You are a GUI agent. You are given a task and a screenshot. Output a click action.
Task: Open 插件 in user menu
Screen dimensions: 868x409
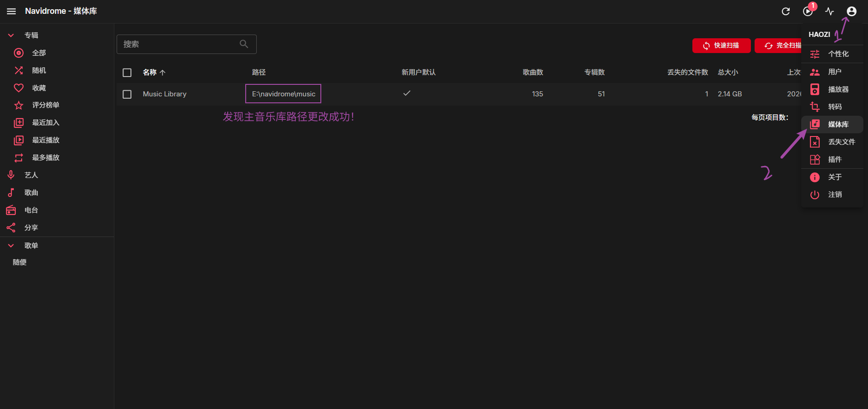pos(832,160)
